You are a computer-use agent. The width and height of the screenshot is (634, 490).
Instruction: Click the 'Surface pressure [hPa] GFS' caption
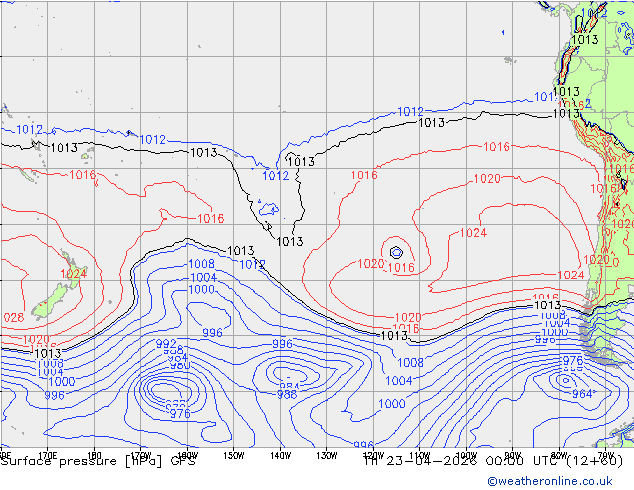[98, 461]
